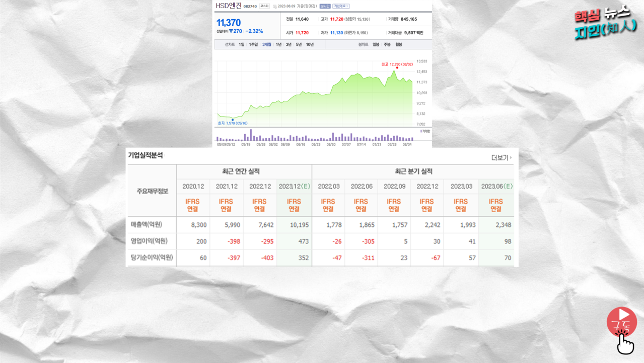Screen dimensions: 644x363
Task: Click the 7,642 revenue cell
Action: click(266, 225)
